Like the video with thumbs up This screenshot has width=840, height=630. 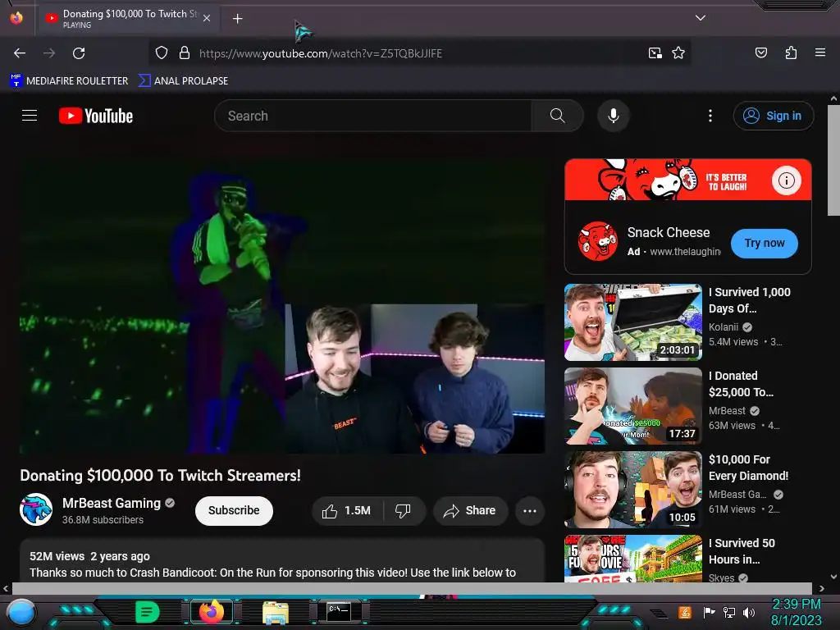tap(348, 511)
